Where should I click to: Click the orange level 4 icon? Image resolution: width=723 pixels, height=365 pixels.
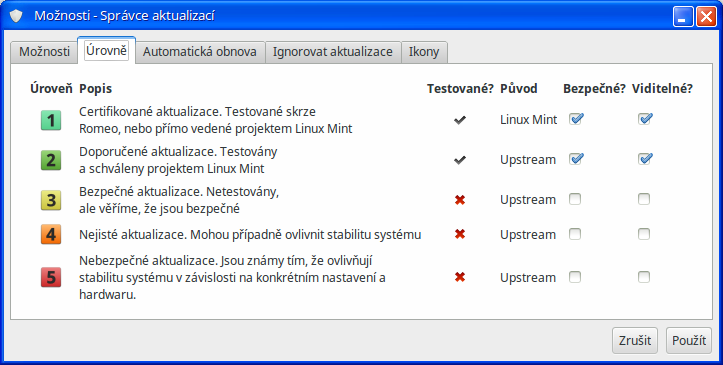51,235
